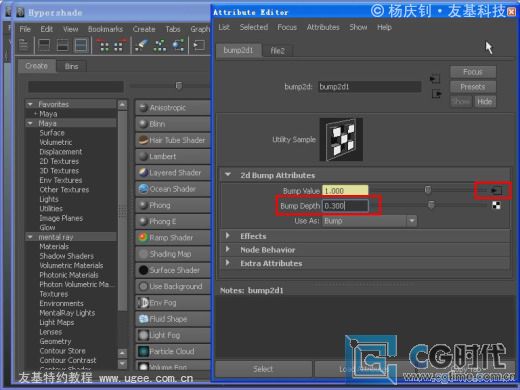This screenshot has height=390, width=520.
Task: Click the Bump Depth slider handle
Action: pyautogui.click(x=431, y=205)
